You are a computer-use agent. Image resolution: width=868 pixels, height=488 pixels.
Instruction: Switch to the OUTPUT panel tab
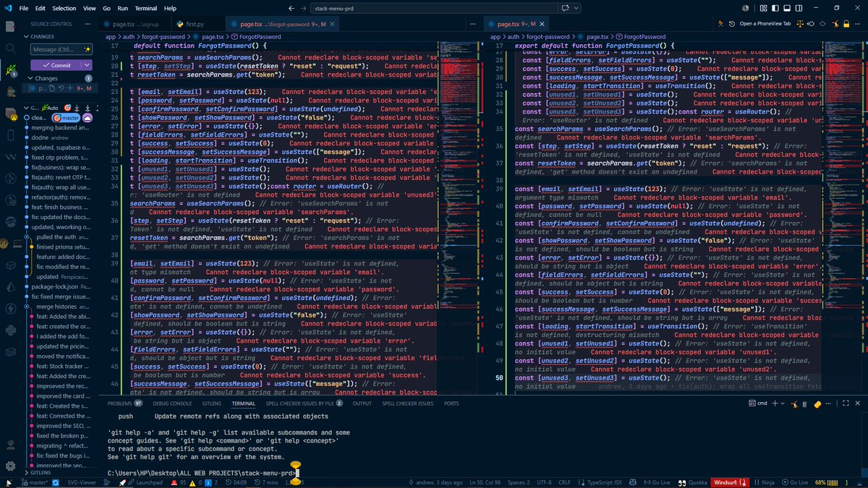click(362, 403)
